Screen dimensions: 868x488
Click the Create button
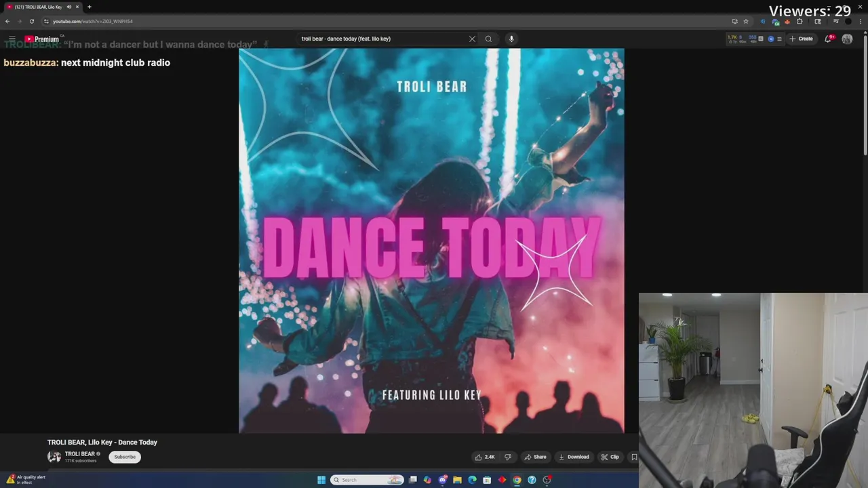pyautogui.click(x=801, y=39)
